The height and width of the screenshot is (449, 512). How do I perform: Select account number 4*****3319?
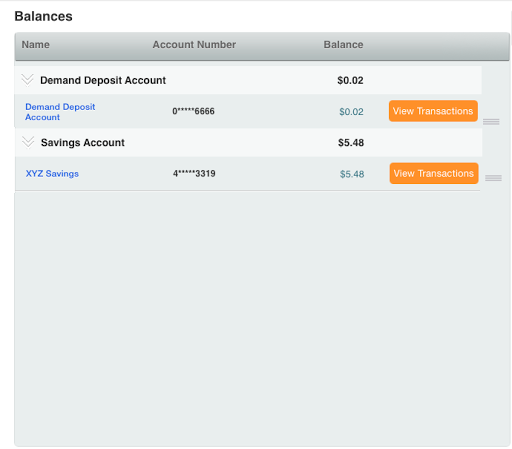(194, 174)
